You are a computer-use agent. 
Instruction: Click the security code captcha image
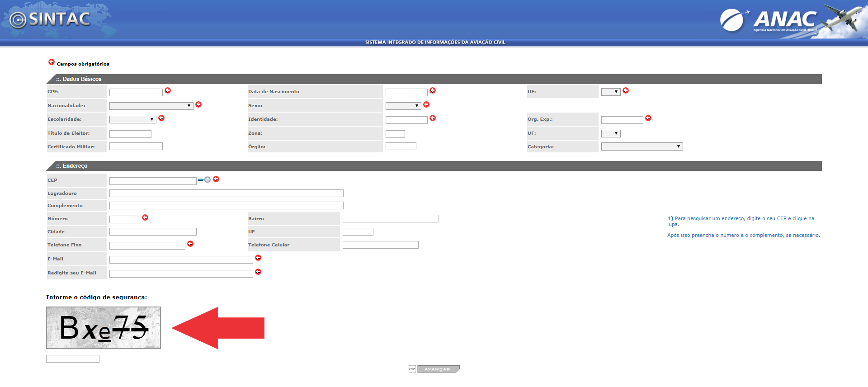(x=104, y=328)
